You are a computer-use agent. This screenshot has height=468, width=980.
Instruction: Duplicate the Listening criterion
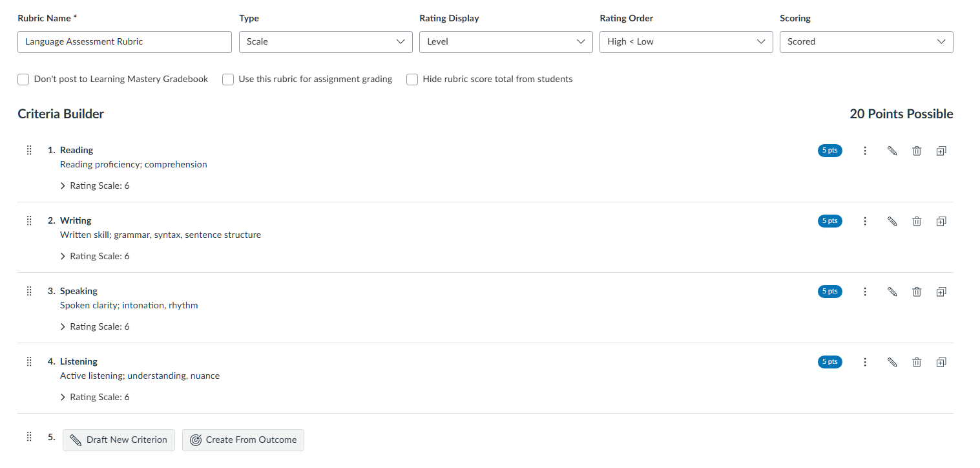(x=941, y=362)
